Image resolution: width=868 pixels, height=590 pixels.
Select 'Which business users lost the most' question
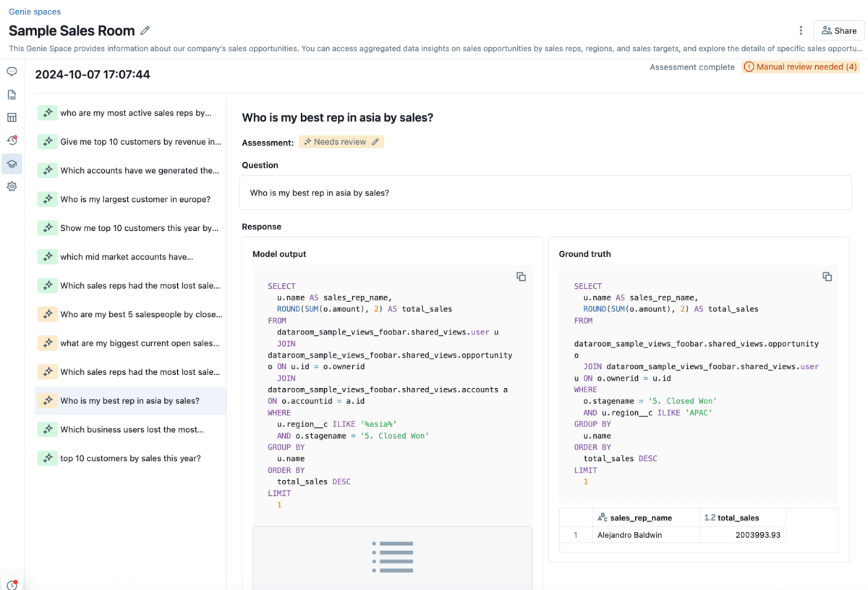[132, 429]
